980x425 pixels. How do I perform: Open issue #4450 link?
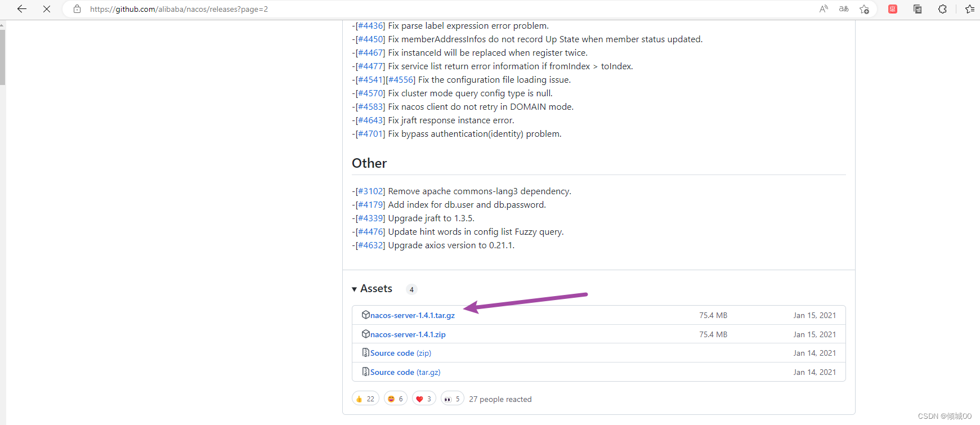(x=370, y=39)
